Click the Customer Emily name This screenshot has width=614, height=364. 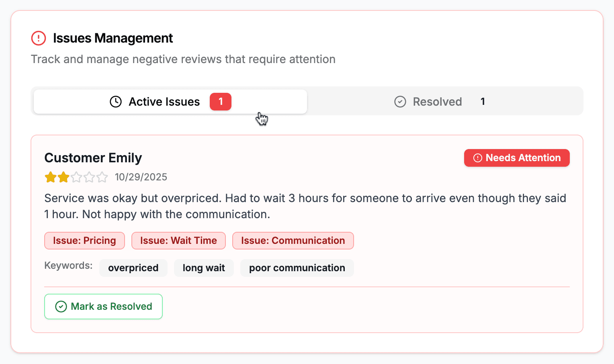click(93, 157)
